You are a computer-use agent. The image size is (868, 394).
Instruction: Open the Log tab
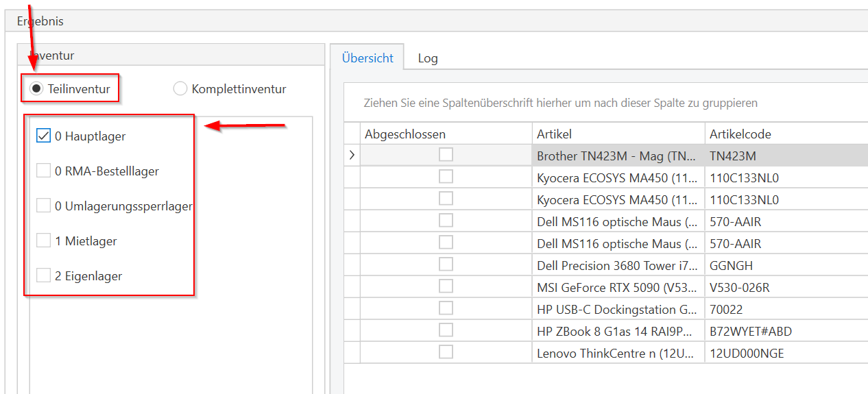coord(428,58)
